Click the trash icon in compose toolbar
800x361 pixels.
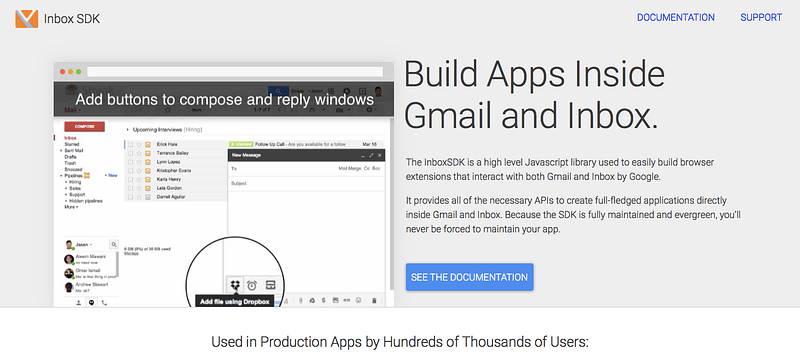[x=374, y=301]
